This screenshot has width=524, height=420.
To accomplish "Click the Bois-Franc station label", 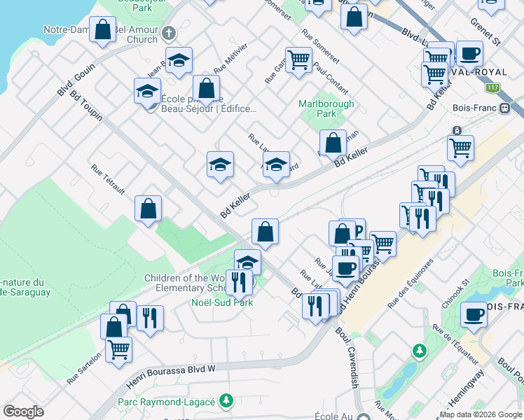I will pyautogui.click(x=474, y=108).
